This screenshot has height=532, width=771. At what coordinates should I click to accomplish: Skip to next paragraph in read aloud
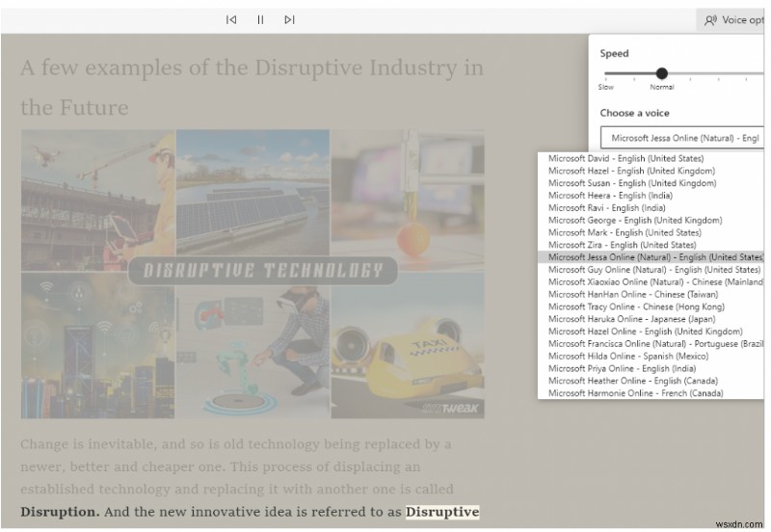(290, 19)
